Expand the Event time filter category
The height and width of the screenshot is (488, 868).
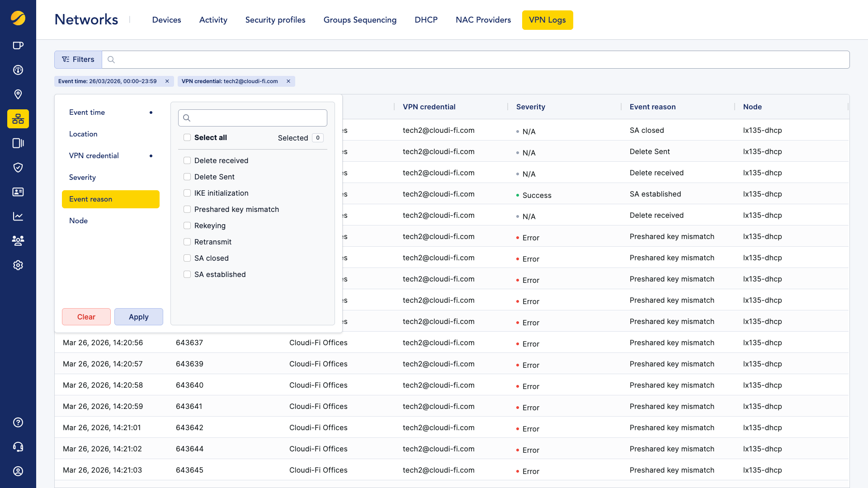pos(87,112)
